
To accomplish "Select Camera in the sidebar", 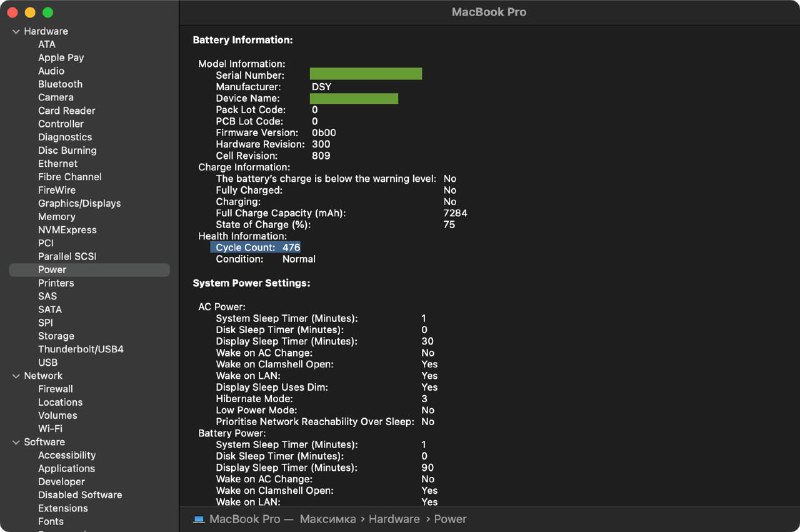I will point(56,97).
